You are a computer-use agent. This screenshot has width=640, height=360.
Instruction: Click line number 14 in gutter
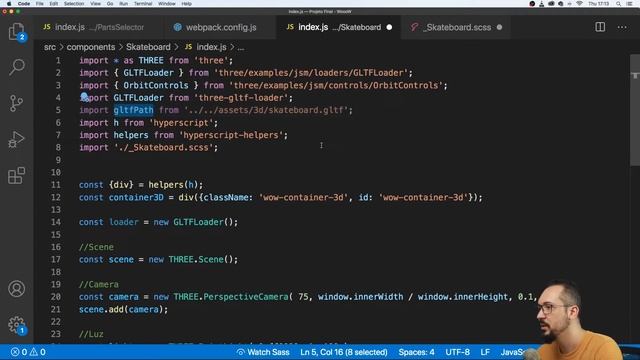pyautogui.click(x=56, y=222)
